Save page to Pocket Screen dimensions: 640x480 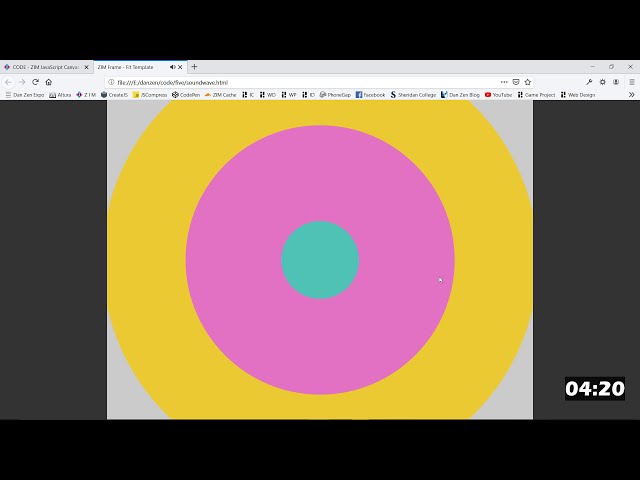coord(516,82)
